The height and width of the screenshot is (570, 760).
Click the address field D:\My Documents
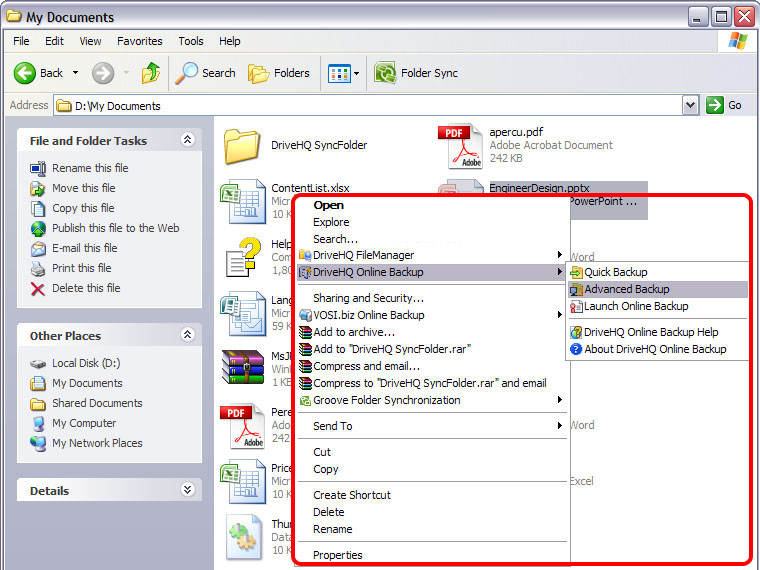click(368, 106)
